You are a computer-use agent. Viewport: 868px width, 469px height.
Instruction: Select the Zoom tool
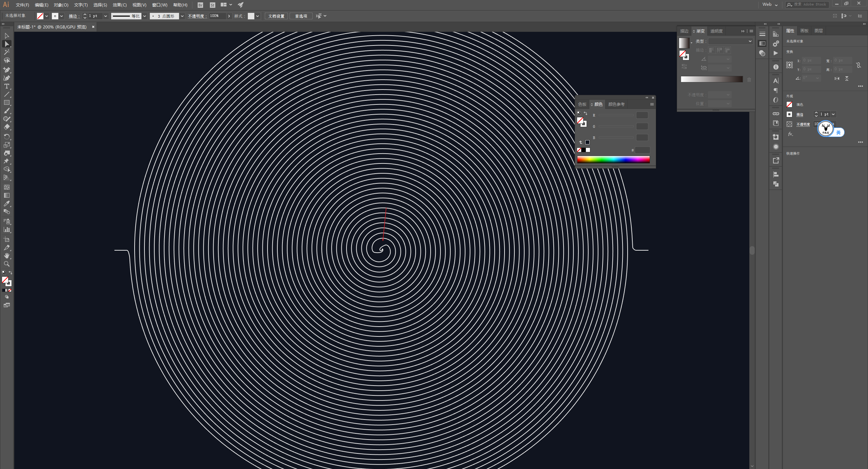pos(7,265)
